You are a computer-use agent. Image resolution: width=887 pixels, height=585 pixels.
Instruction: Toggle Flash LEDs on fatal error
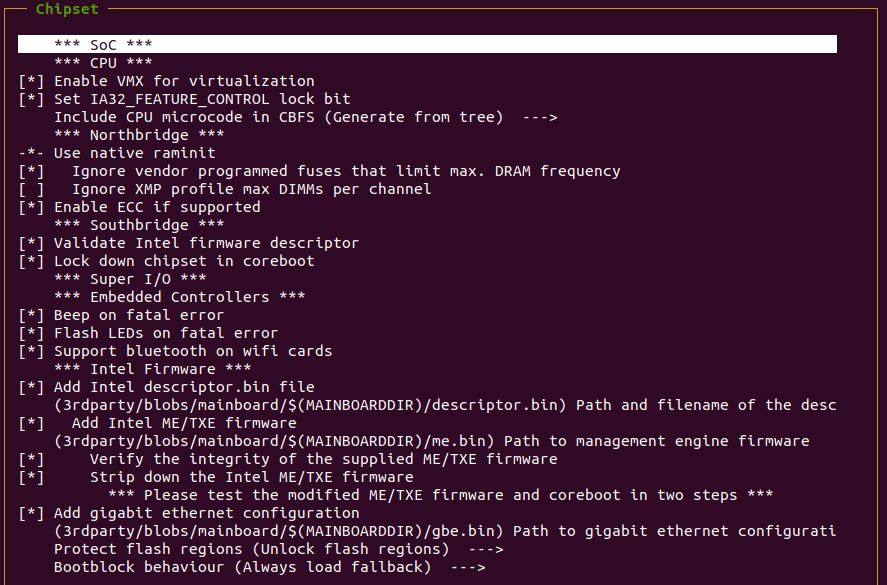click(x=32, y=333)
